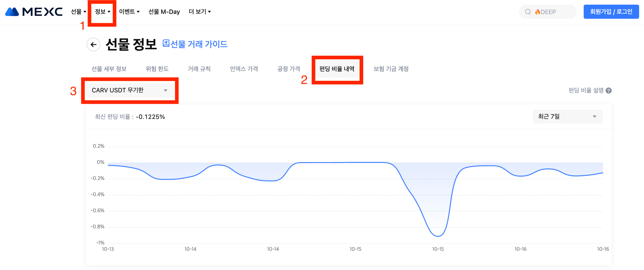Image resolution: width=644 pixels, height=270 pixels.
Task: Open the 선물 거래 가이드 link
Action: coord(199,44)
